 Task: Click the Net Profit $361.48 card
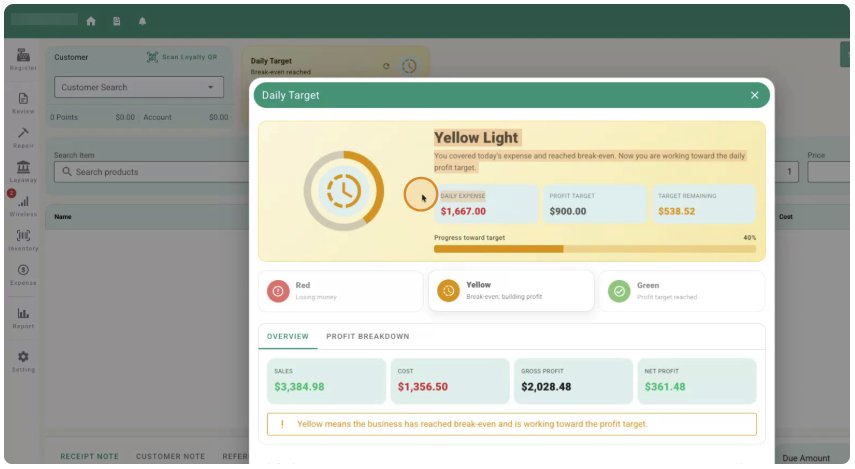click(697, 381)
